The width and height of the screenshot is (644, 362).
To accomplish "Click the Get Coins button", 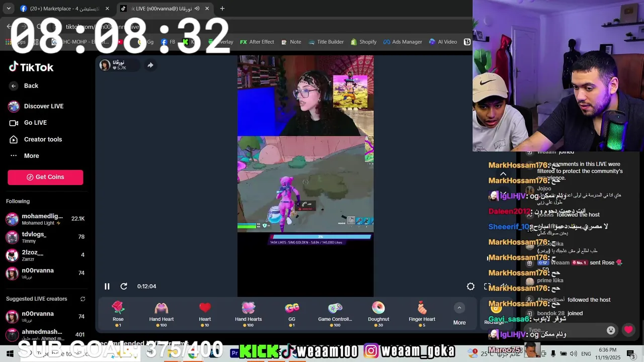I will click(x=45, y=177).
